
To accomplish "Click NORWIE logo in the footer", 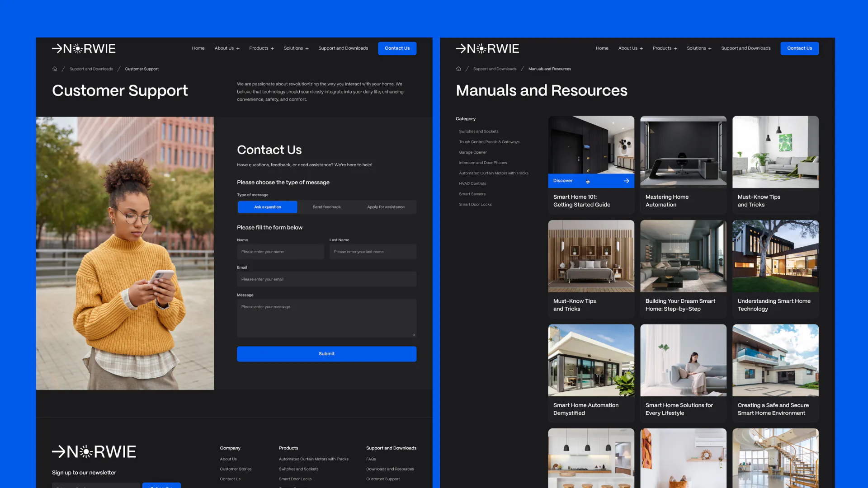I will click(x=94, y=451).
